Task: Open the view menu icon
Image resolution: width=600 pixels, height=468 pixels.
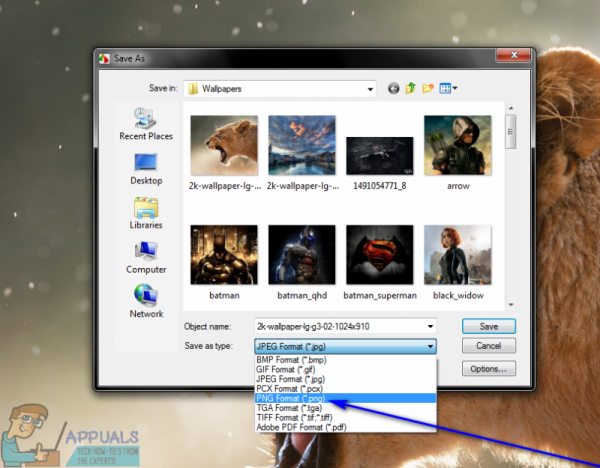Action: pos(448,88)
